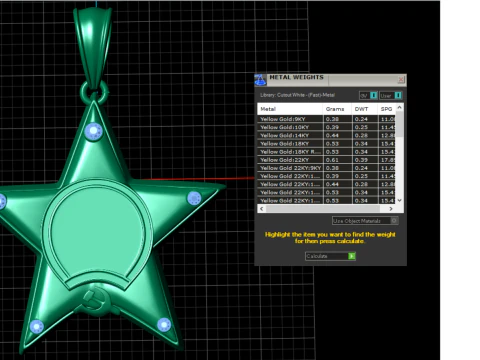Toggle the User button in Metal Weights

[x=391, y=96]
